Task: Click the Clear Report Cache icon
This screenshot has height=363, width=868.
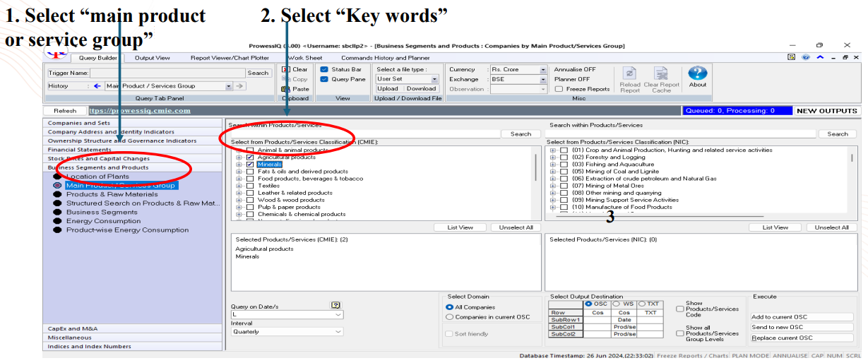Action: coord(661,74)
